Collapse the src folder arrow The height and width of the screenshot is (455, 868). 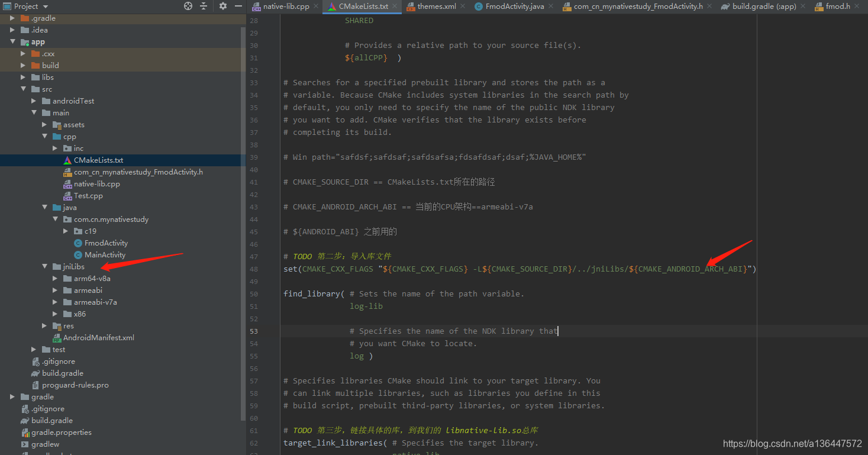point(23,89)
